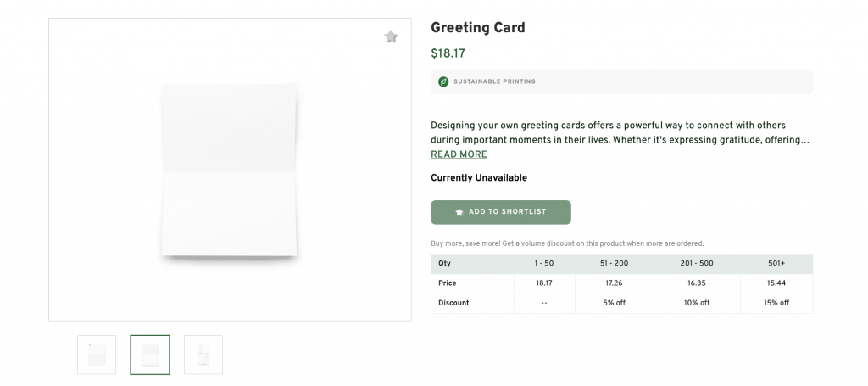Click the green leaf Sustainable Printing icon
Image resolution: width=868 pixels, height=386 pixels.
pos(442,81)
